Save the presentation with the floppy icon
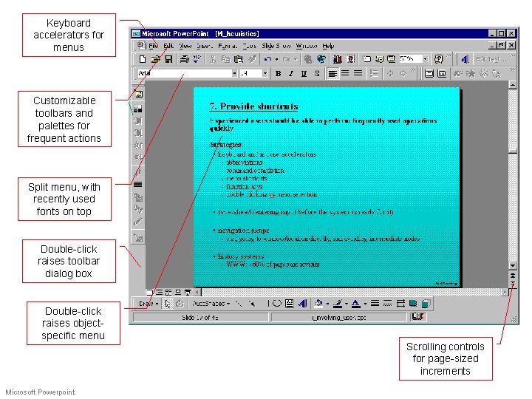The width and height of the screenshot is (532, 399). click(168, 59)
